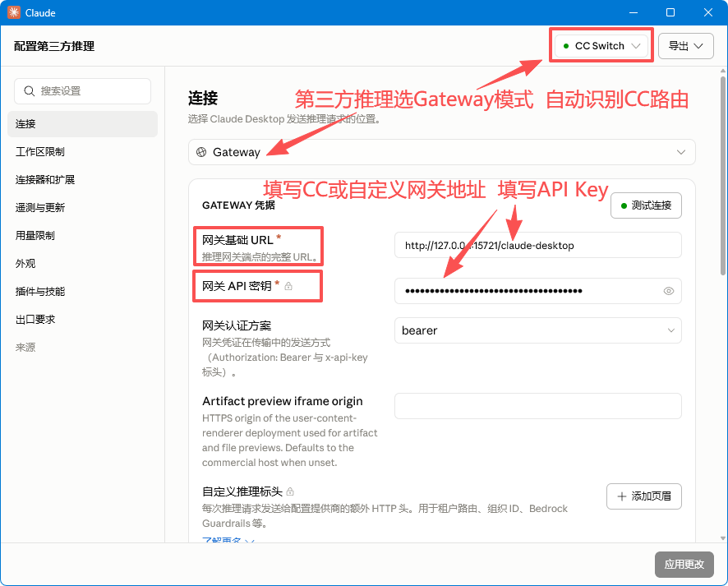Open the bearer 网关认证方案 dropdown
This screenshot has height=586, width=728.
tap(537, 330)
